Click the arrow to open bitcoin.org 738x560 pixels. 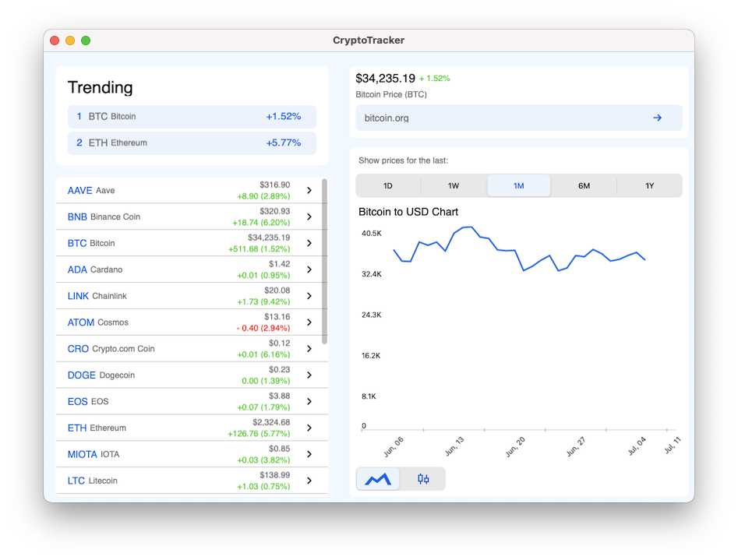pos(657,118)
